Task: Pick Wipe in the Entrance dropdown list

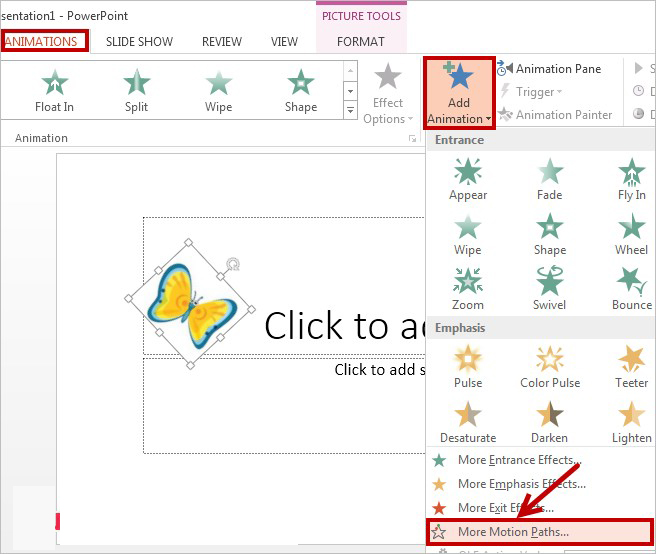Action: pos(468,234)
